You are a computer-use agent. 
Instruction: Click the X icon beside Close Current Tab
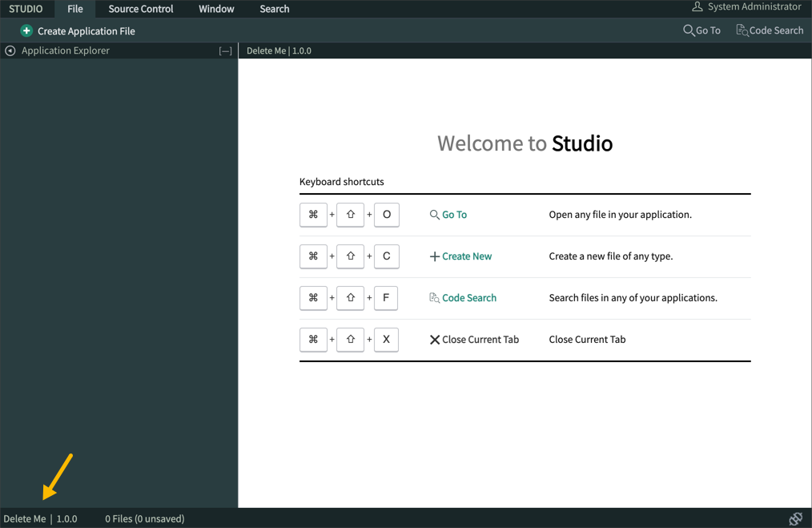436,339
